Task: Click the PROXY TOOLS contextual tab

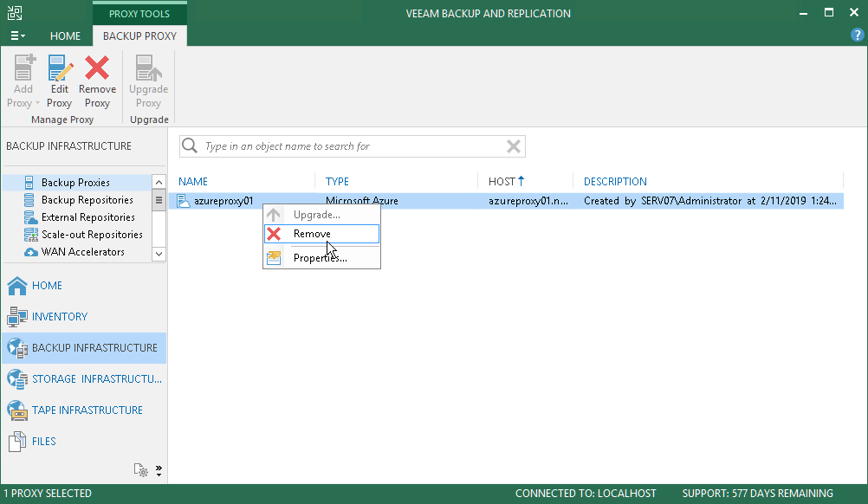Action: click(x=139, y=14)
